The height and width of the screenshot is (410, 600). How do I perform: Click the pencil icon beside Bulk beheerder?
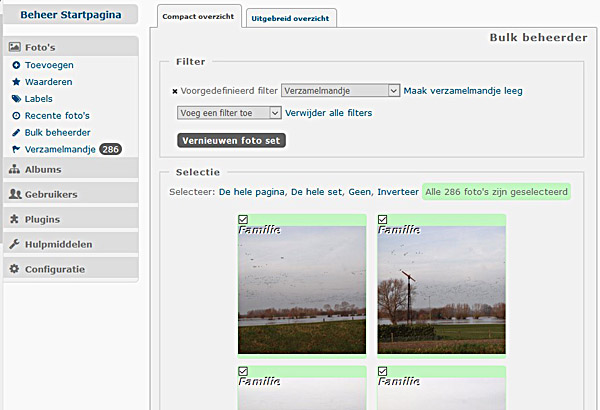(x=16, y=132)
